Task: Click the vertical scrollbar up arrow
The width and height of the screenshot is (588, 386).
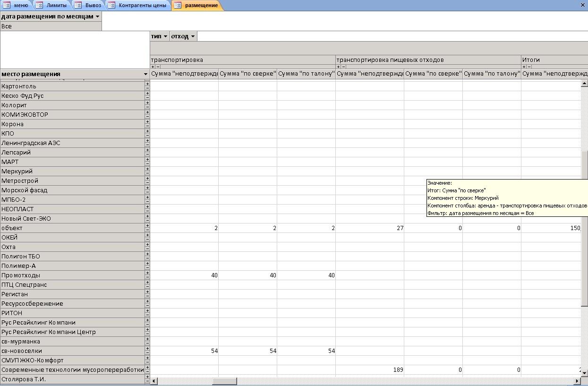Action: (x=584, y=83)
